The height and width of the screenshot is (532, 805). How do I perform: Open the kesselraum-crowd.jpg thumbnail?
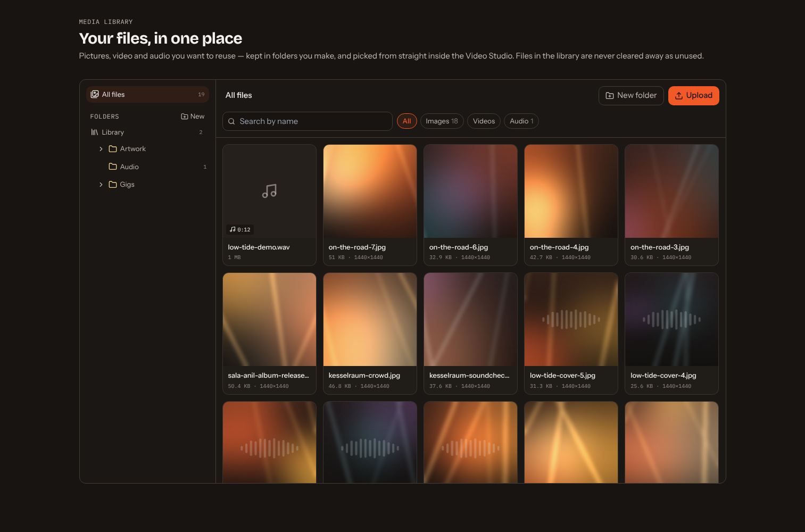click(x=370, y=320)
